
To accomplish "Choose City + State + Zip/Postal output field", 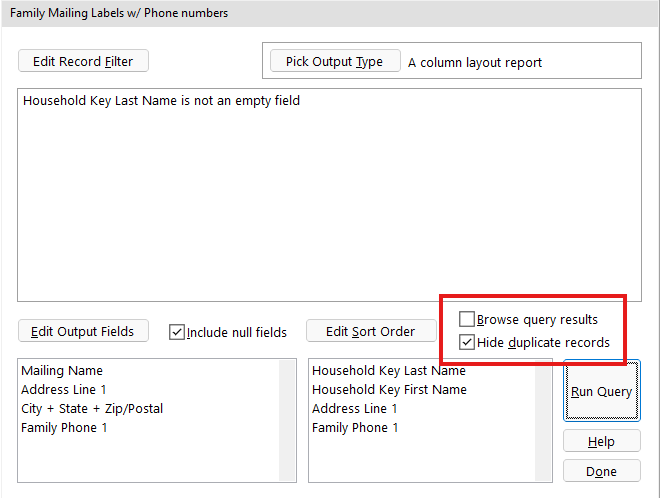I will (x=92, y=409).
